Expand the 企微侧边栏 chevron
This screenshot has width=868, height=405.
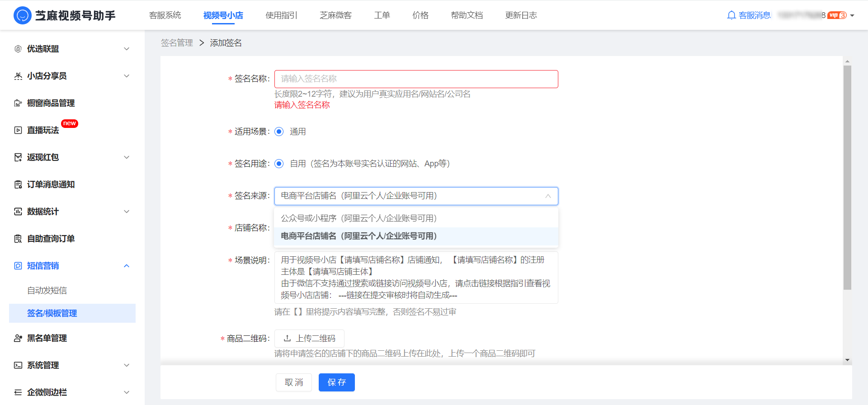(127, 392)
